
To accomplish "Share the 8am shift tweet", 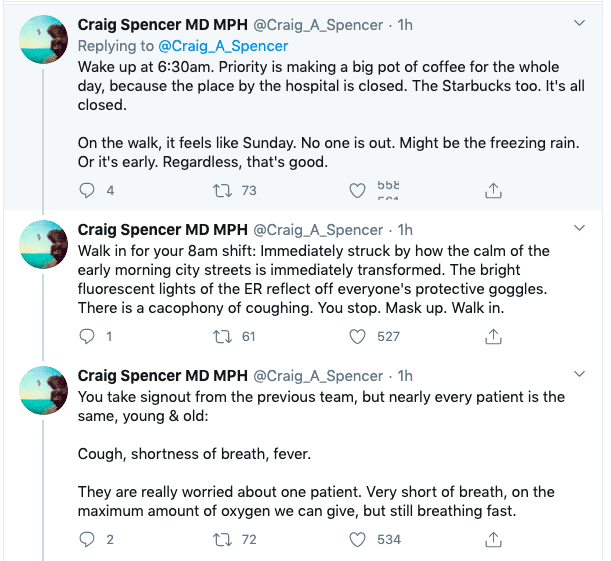I will (x=493, y=337).
